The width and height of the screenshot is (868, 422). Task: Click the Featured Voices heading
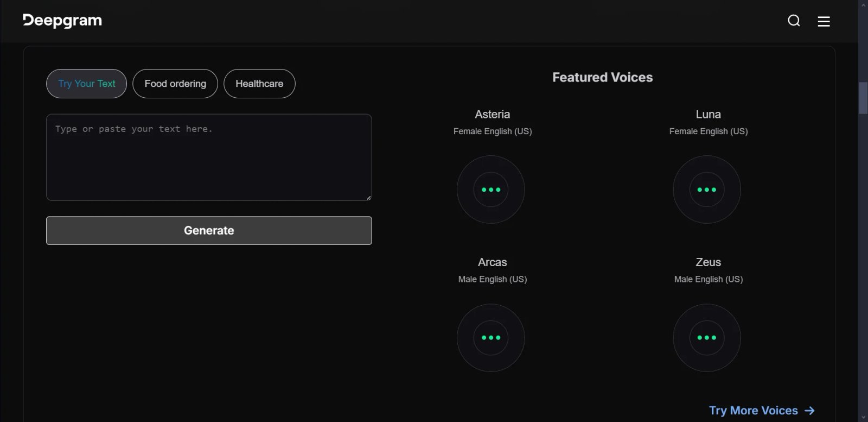coord(603,77)
